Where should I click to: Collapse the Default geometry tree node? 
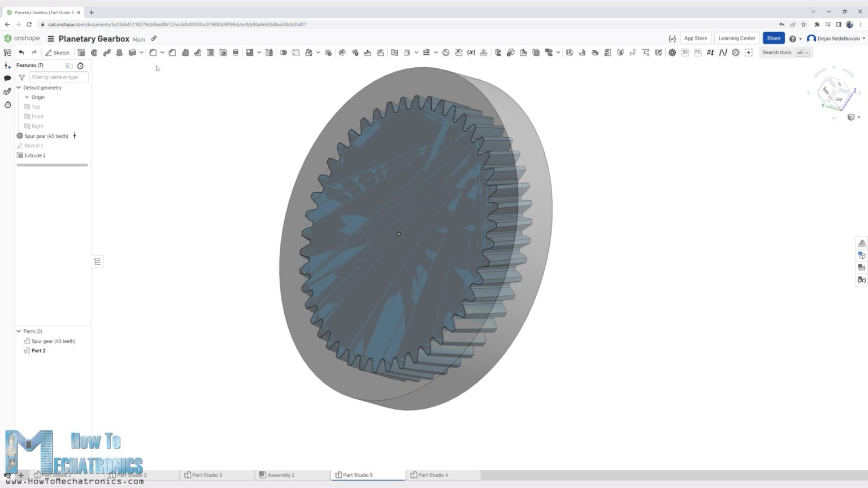click(19, 88)
